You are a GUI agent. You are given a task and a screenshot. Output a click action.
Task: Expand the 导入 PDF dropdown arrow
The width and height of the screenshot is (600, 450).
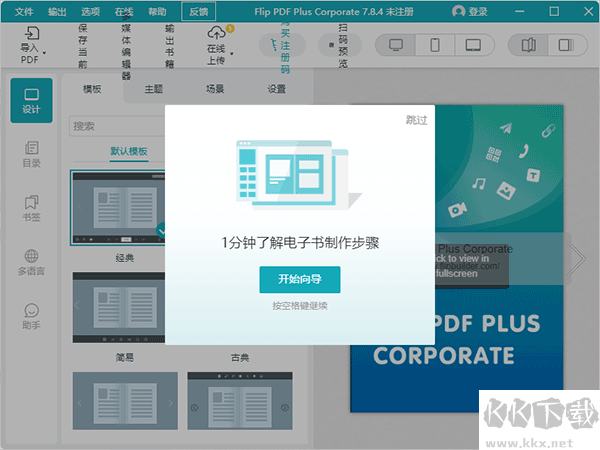point(45,53)
